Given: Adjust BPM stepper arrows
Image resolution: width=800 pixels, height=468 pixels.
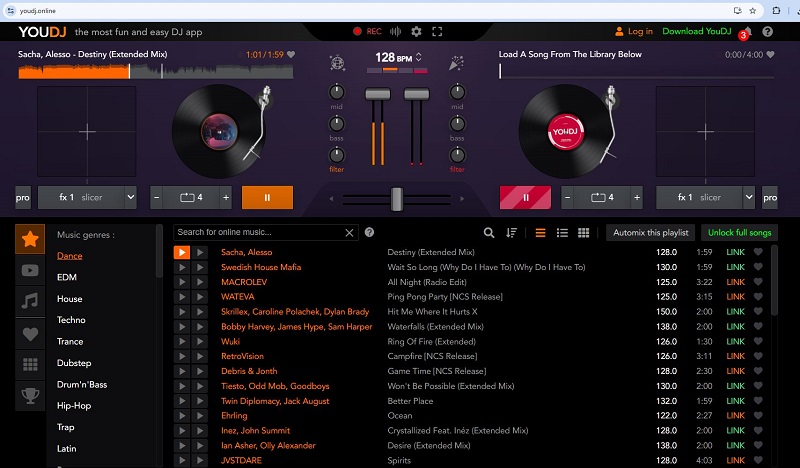Looking at the screenshot, I should pos(419,57).
